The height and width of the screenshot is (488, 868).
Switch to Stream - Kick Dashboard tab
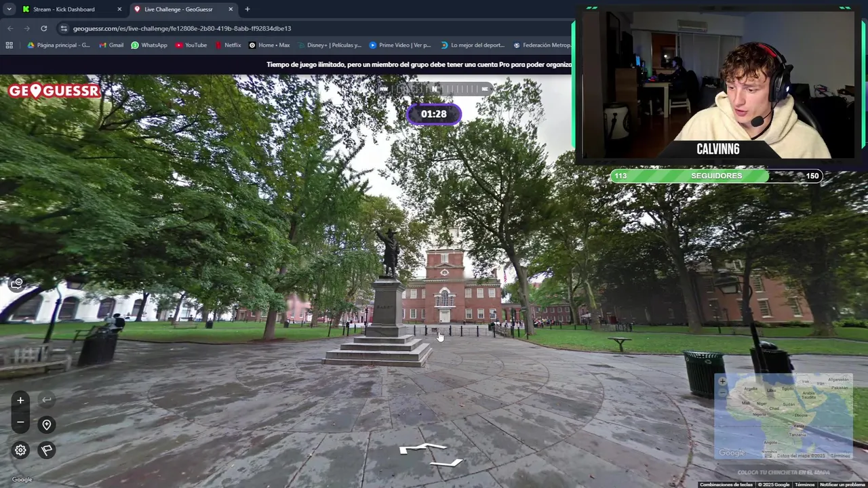(x=72, y=9)
